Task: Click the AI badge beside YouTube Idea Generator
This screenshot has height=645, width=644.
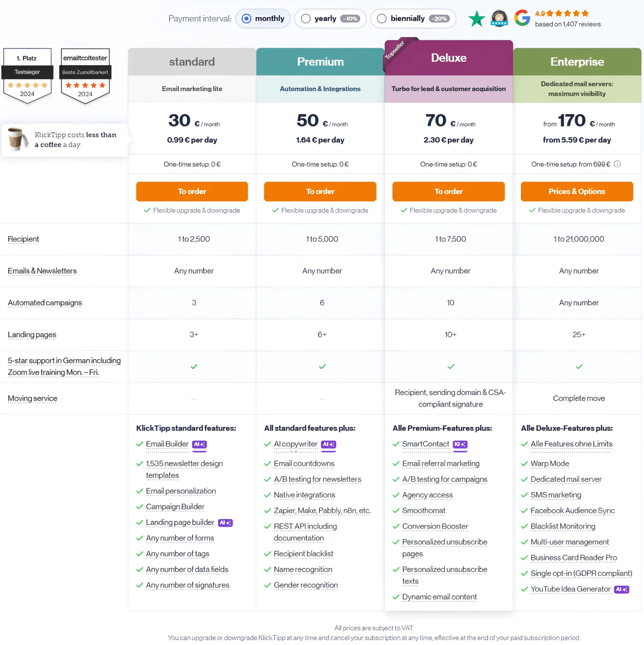Action: point(621,589)
